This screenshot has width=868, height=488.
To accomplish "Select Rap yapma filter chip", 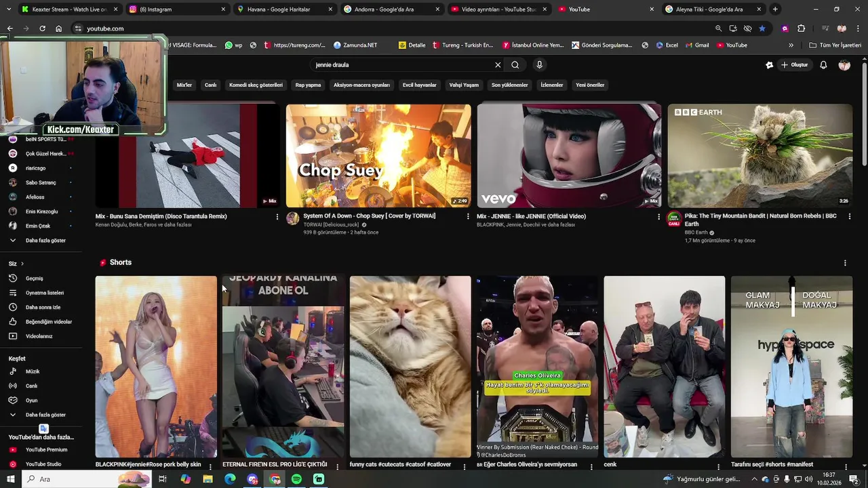I will [308, 85].
